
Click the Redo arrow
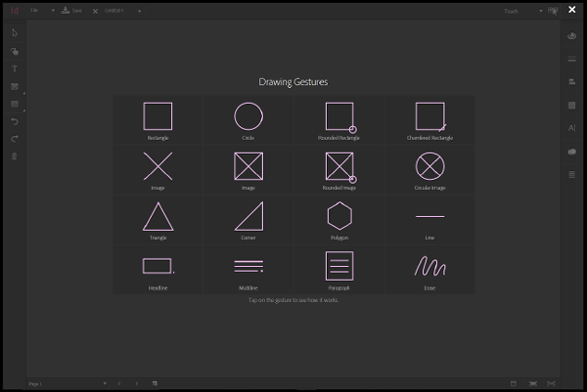(15, 139)
